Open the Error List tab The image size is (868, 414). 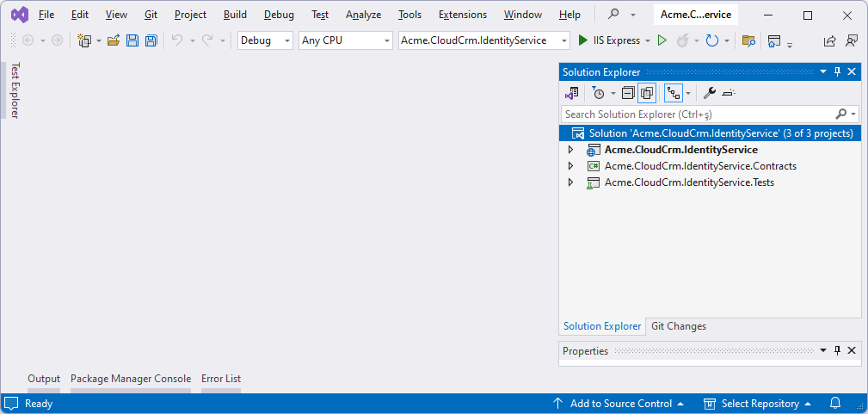[221, 379]
